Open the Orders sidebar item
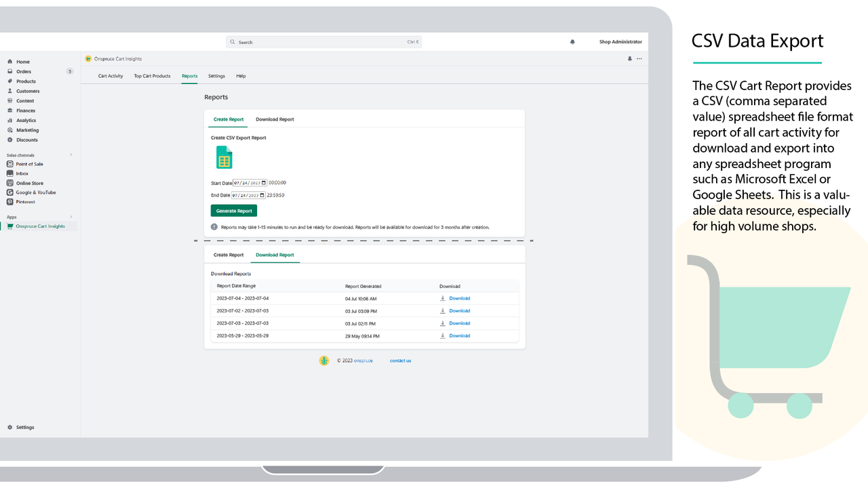Viewport: 868px width, 488px height. coord(24,71)
